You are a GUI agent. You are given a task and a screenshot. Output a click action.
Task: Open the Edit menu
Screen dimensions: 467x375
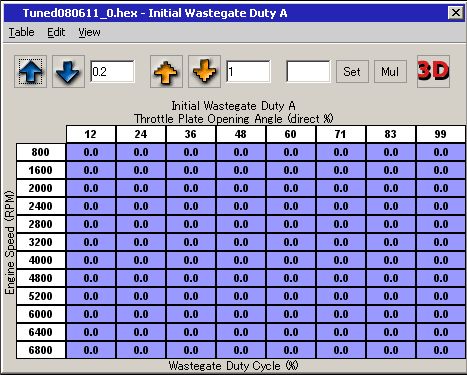coord(56,32)
